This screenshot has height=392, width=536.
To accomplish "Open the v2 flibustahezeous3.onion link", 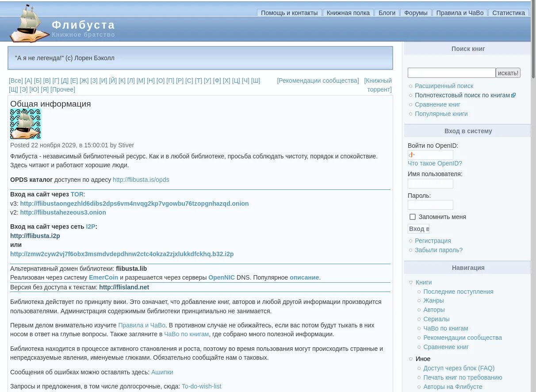I will (x=63, y=212).
